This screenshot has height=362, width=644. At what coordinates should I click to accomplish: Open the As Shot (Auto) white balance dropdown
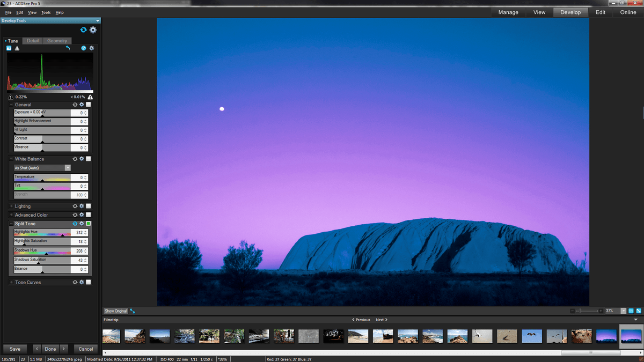coord(42,168)
